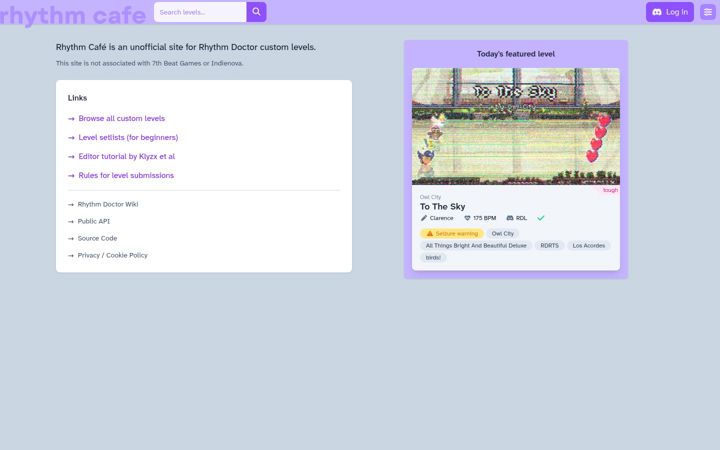Click the Owl City artist text above title
This screenshot has height=450, width=720.
tap(430, 197)
